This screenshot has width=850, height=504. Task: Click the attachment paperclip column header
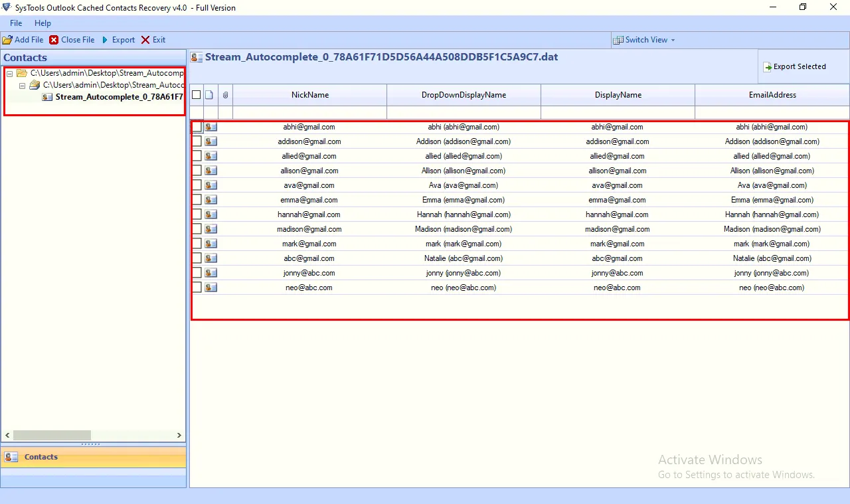[225, 95]
